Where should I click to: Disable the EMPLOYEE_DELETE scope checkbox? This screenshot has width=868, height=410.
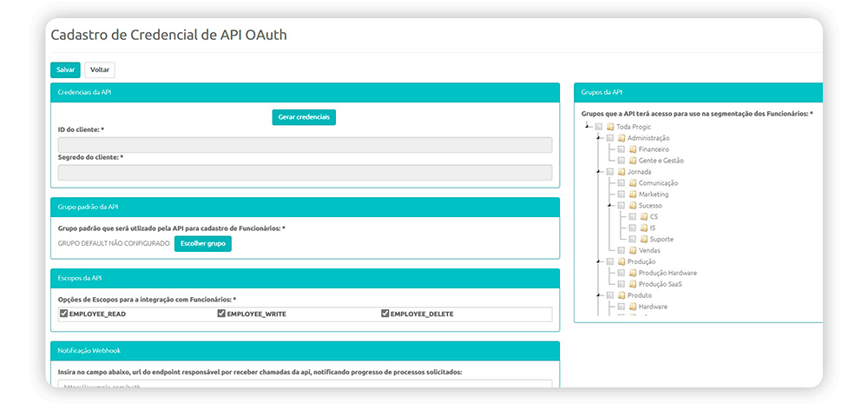pyautogui.click(x=385, y=314)
